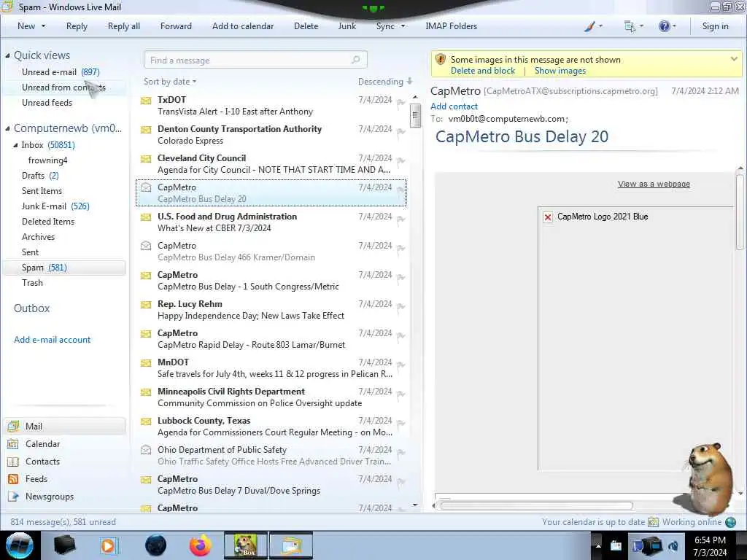Toggle the flag on Cleveland City Council message
Screen dimensions: 747x560
click(400, 161)
